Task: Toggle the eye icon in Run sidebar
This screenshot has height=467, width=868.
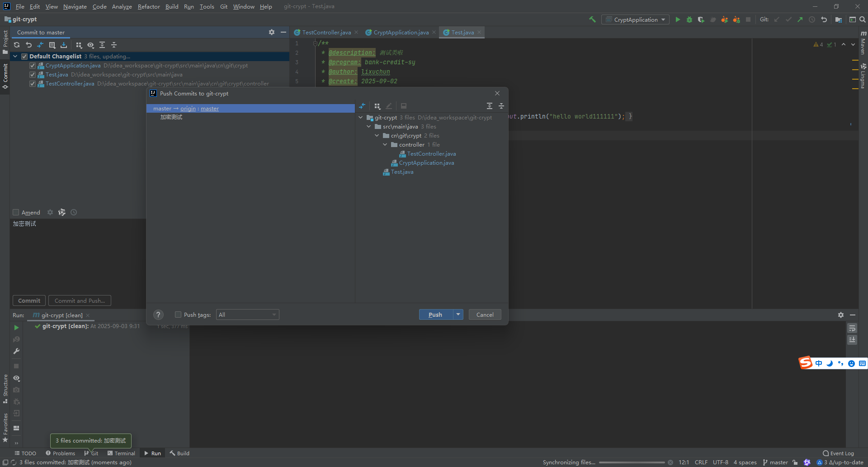Action: [16, 378]
